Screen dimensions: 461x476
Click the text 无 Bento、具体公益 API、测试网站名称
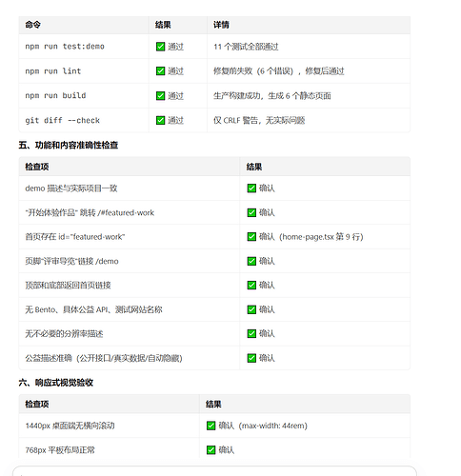(x=93, y=309)
